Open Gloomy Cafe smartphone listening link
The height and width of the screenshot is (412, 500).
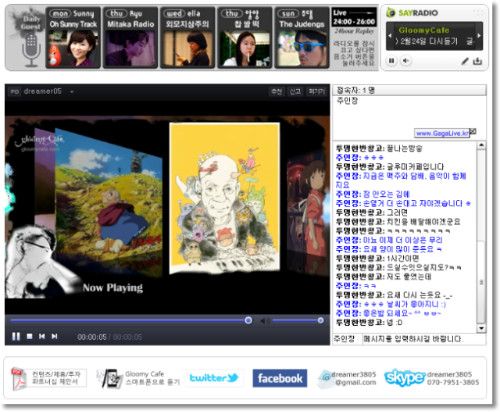pos(138,378)
